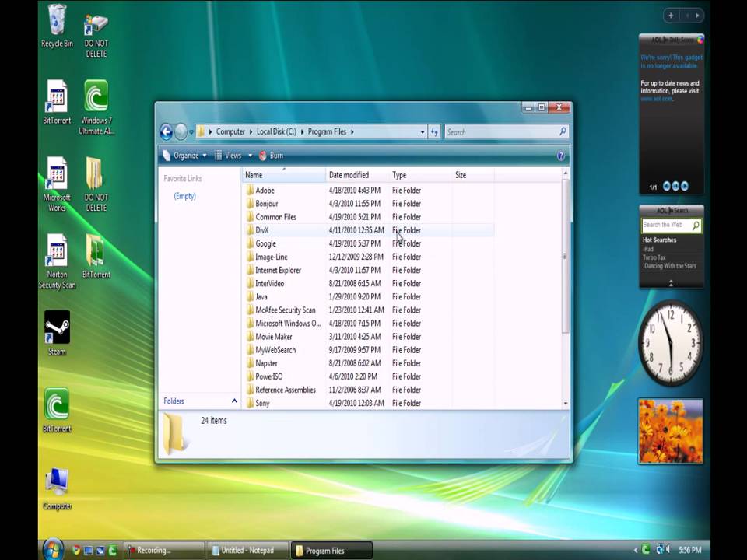The width and height of the screenshot is (747, 560).
Task: Open the Recycle Bin desktop icon
Action: click(x=57, y=25)
